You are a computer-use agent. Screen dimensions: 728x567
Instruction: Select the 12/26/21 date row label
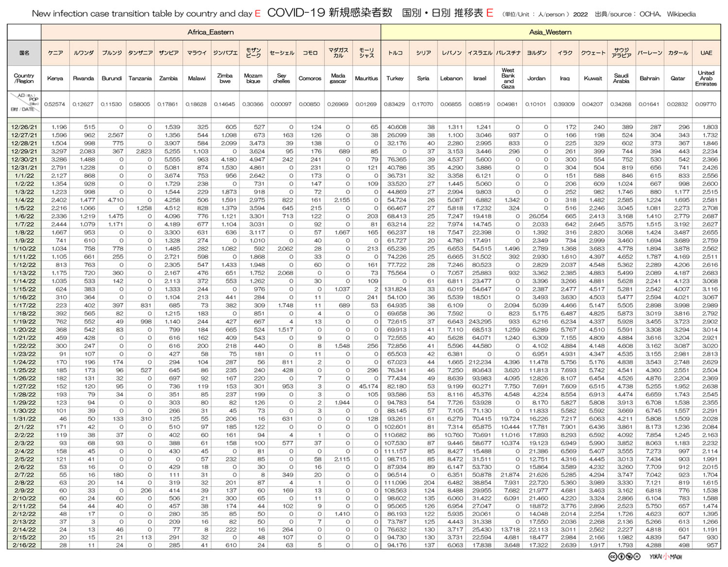tap(24, 126)
